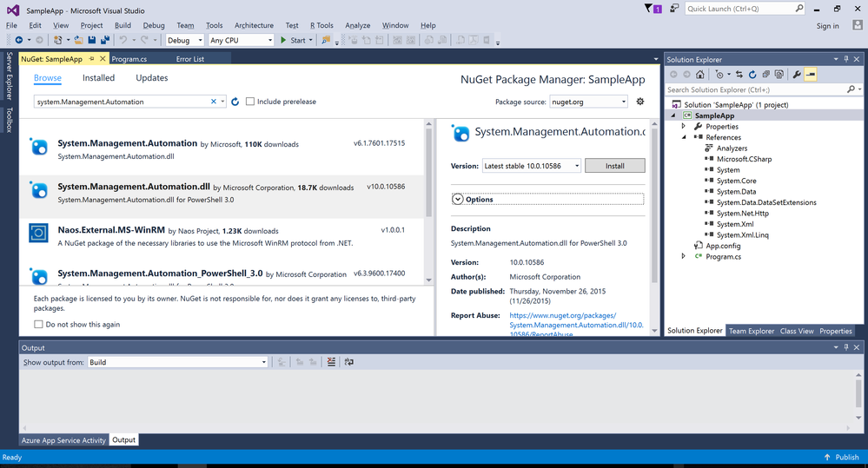Expand the Program.cs tree node
The height and width of the screenshot is (468, 868).
pos(684,256)
